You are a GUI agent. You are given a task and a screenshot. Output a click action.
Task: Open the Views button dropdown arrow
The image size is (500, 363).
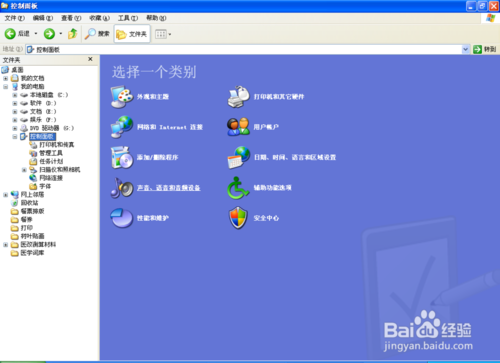pyautogui.click(x=169, y=34)
